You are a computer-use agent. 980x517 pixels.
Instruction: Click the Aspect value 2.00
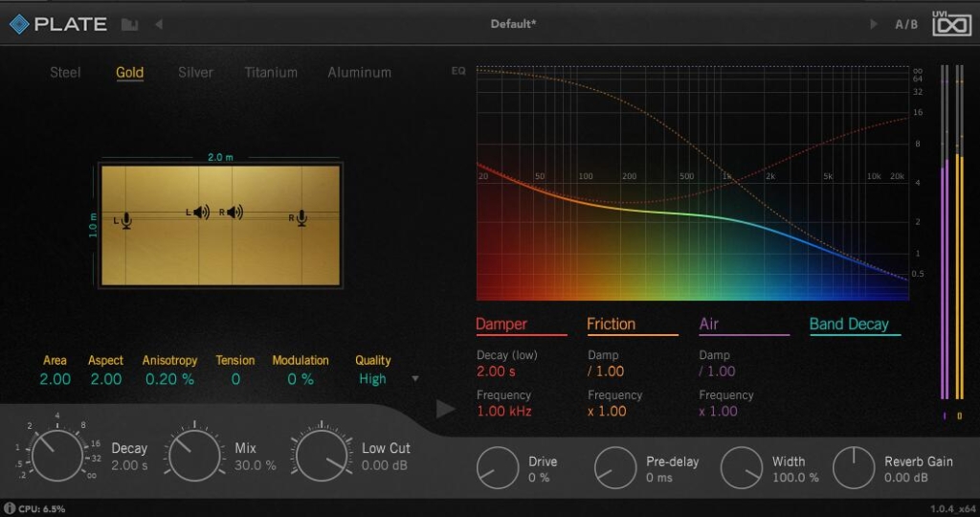[105, 379]
